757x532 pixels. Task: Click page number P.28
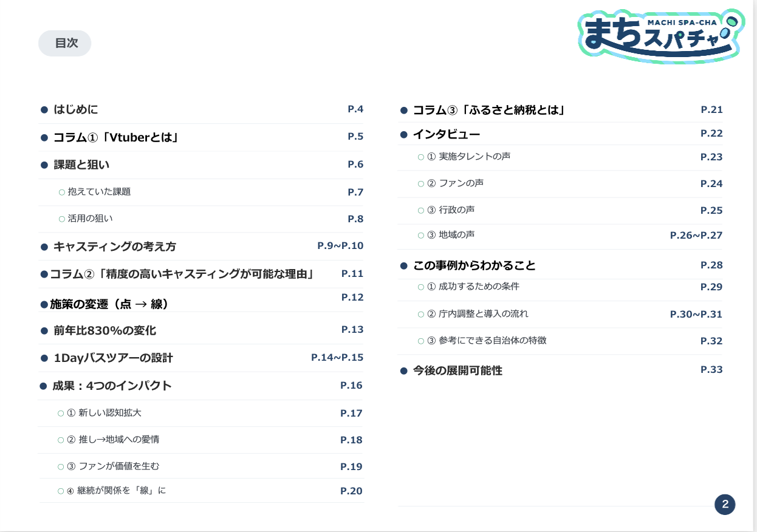[711, 265]
